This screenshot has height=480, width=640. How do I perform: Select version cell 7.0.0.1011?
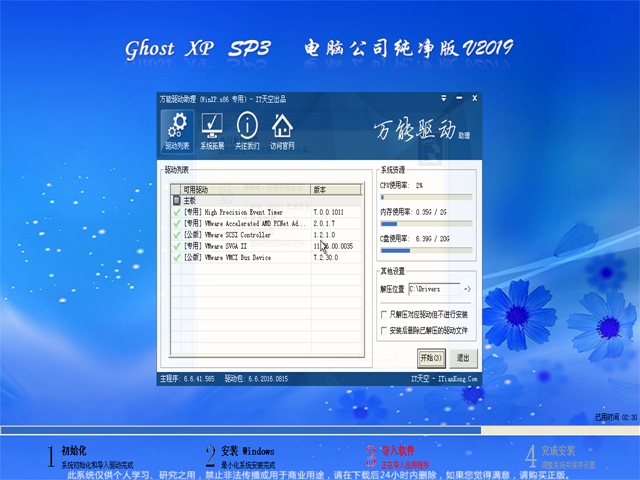tap(329, 212)
